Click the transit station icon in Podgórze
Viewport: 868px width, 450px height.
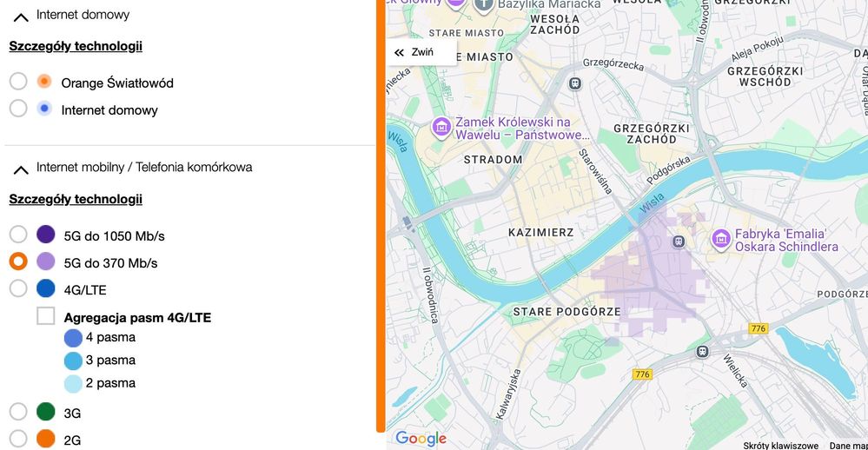click(x=679, y=241)
